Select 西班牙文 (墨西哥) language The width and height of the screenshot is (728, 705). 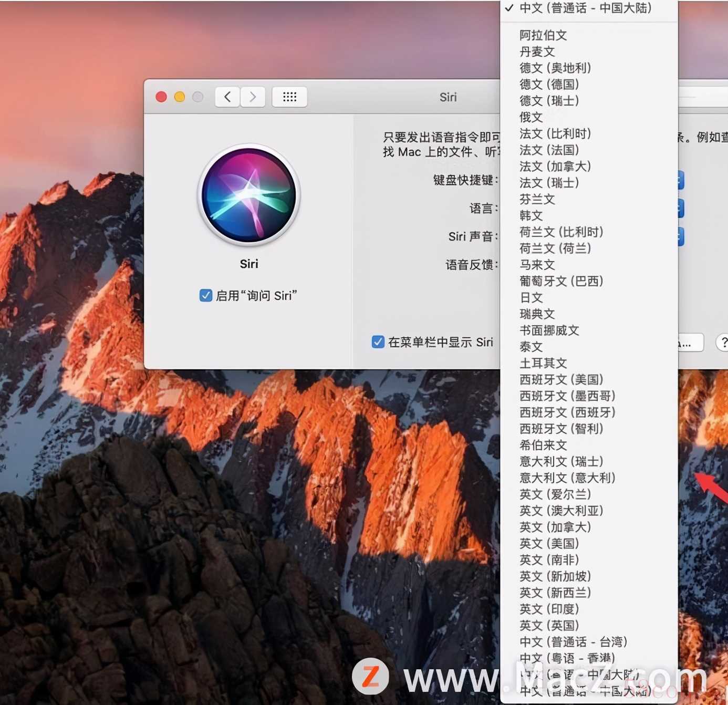pyautogui.click(x=589, y=396)
